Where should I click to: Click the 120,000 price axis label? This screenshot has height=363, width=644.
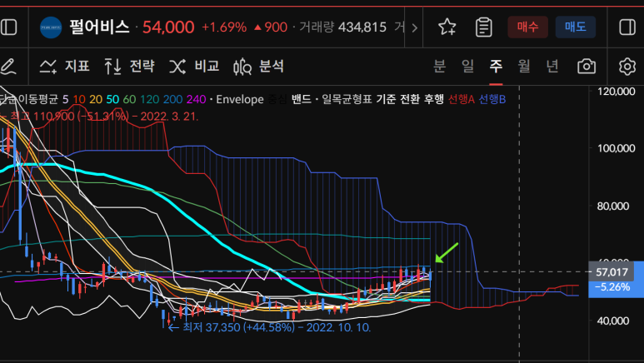pyautogui.click(x=616, y=91)
